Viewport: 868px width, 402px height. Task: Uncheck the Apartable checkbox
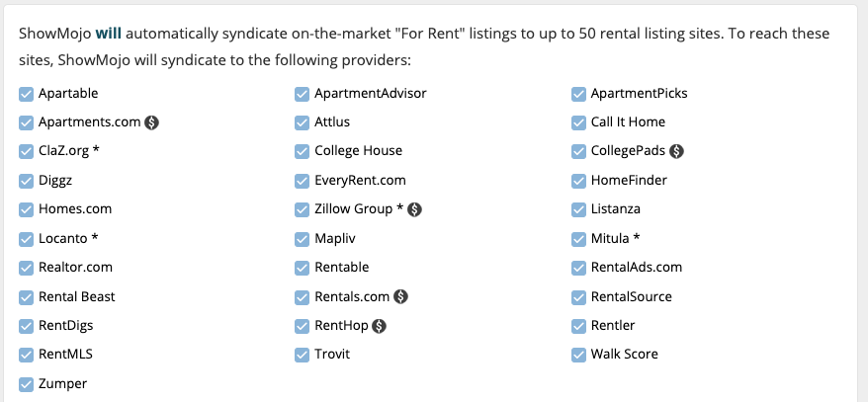[x=26, y=94]
